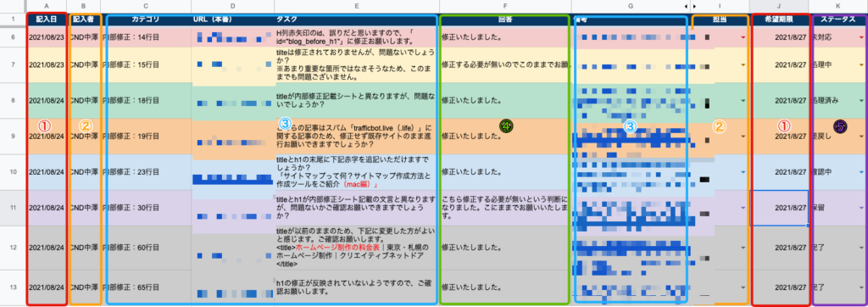Select row 9 via its row number
Viewport: 868px width, 307px height.
pyautogui.click(x=12, y=136)
